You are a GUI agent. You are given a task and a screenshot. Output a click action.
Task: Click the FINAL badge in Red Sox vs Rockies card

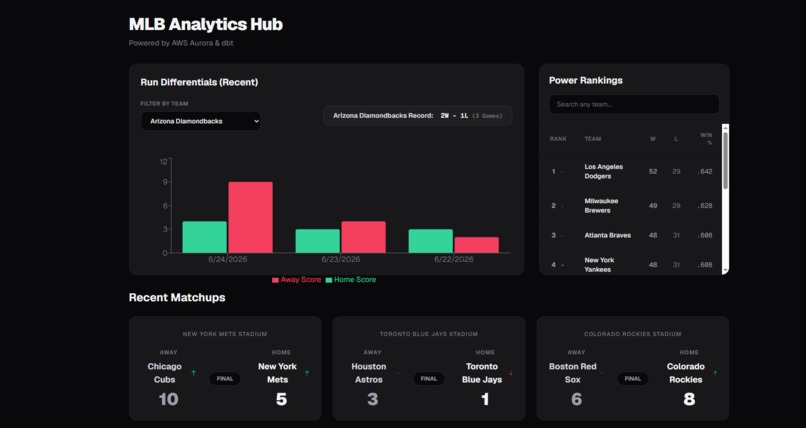tap(633, 379)
